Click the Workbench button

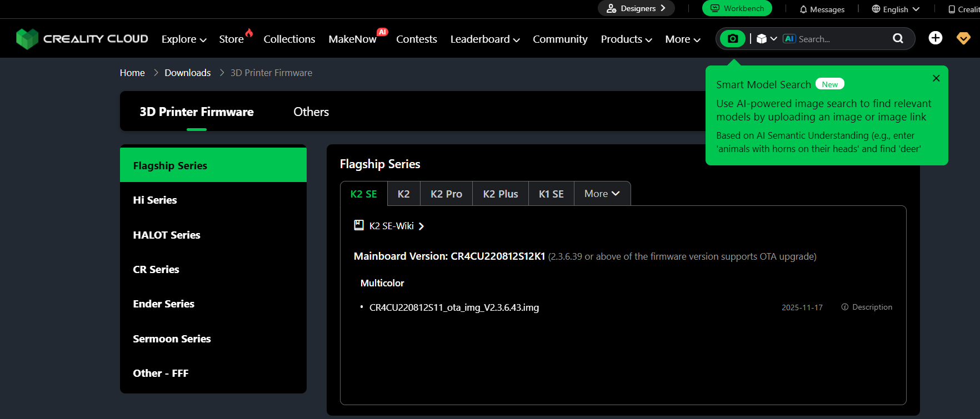737,8
